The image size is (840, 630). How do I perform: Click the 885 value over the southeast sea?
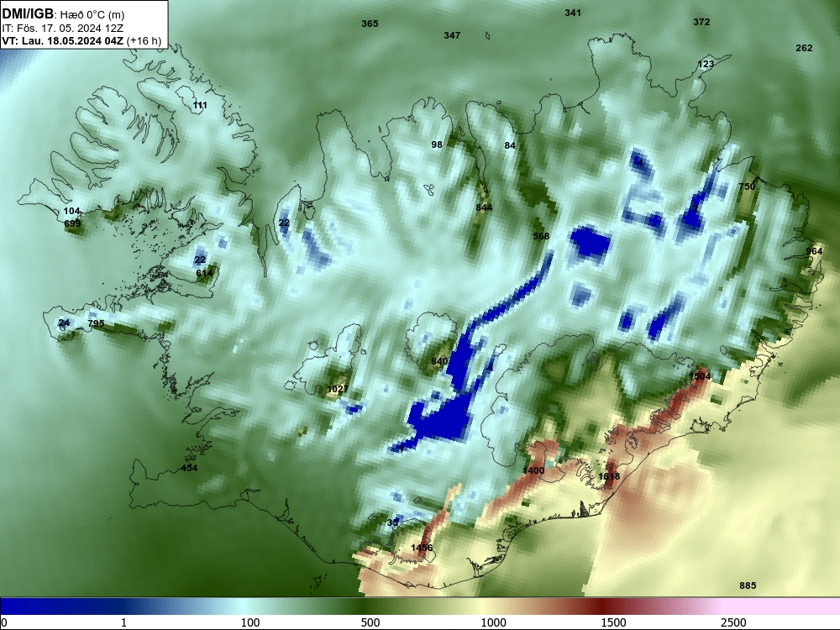point(748,586)
